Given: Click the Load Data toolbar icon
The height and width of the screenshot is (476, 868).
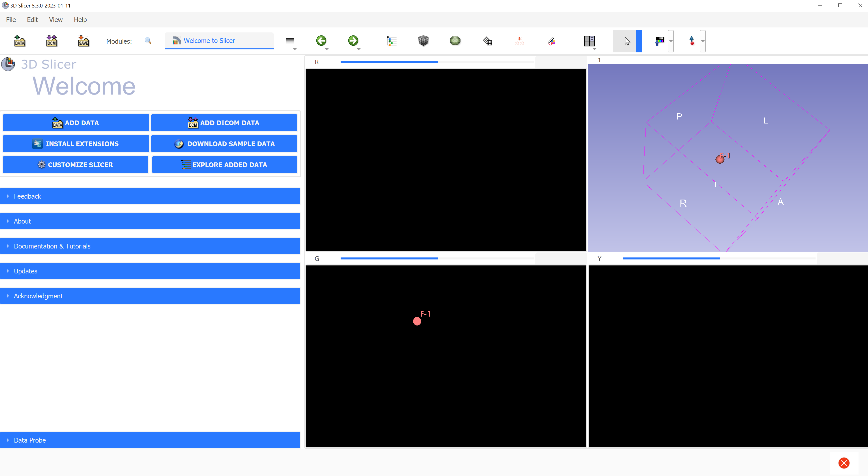Looking at the screenshot, I should pos(19,41).
